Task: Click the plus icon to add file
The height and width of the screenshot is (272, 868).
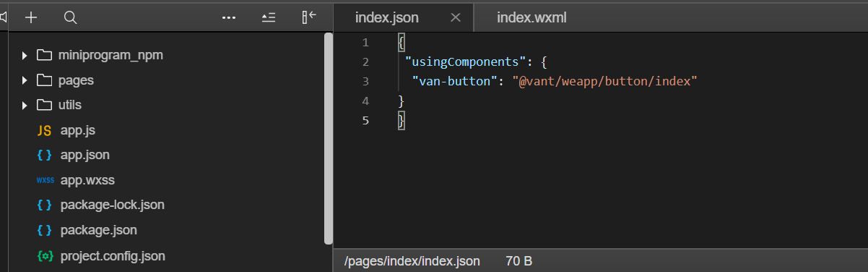Action: [x=30, y=17]
